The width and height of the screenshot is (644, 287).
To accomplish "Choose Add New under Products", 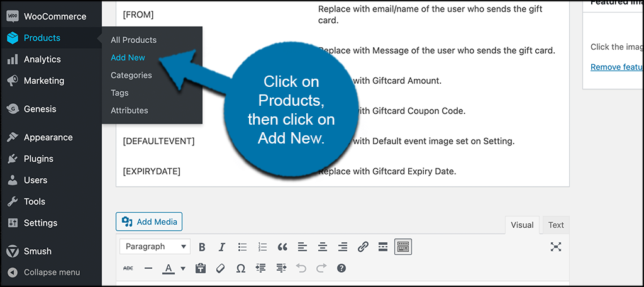I will point(128,57).
